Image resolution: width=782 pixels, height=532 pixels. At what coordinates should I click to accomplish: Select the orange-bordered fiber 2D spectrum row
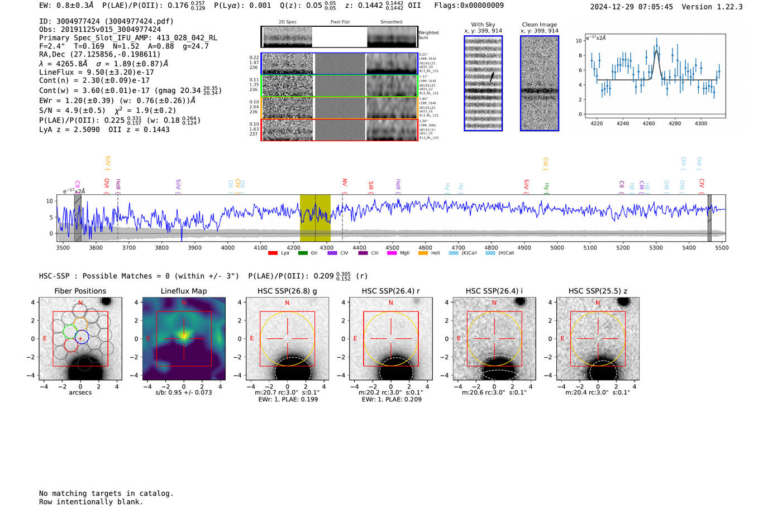pos(340,108)
